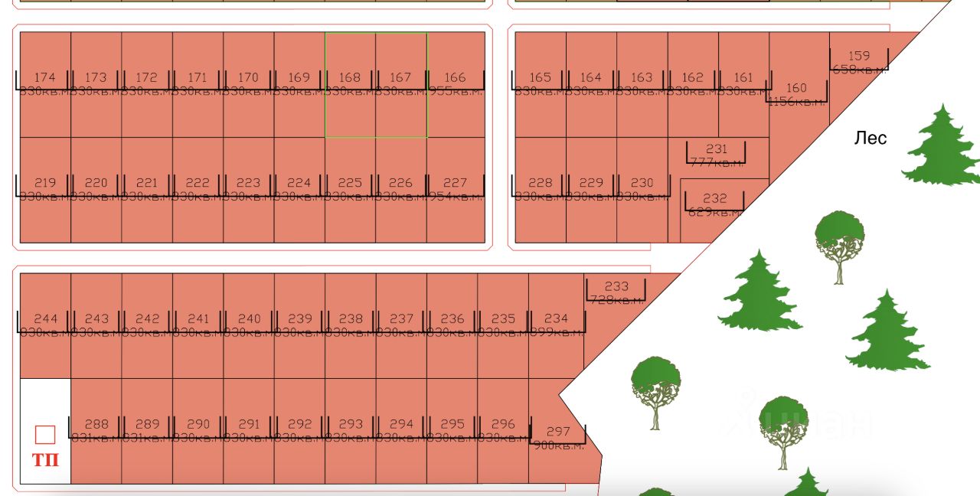Open plot 166 with 955 sq.m.
This screenshot has height=496, width=980.
[456, 84]
